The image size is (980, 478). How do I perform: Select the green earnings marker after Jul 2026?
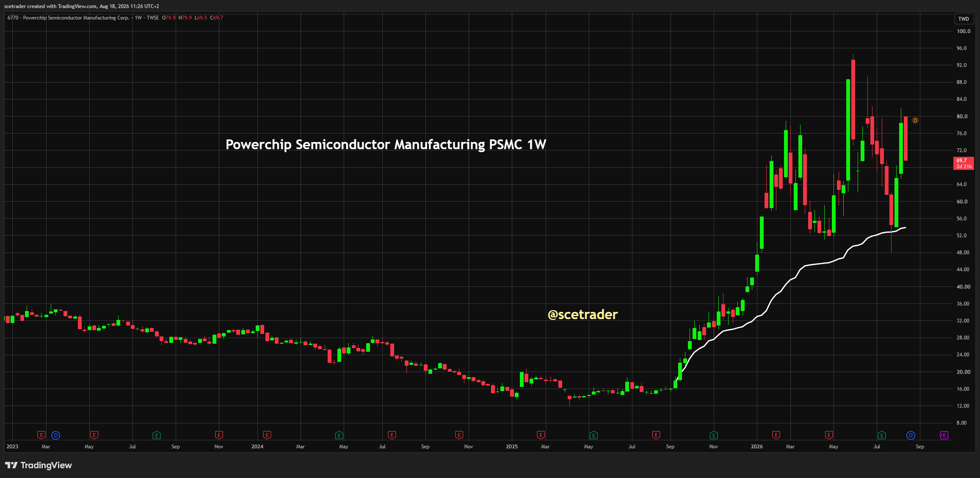click(x=882, y=435)
